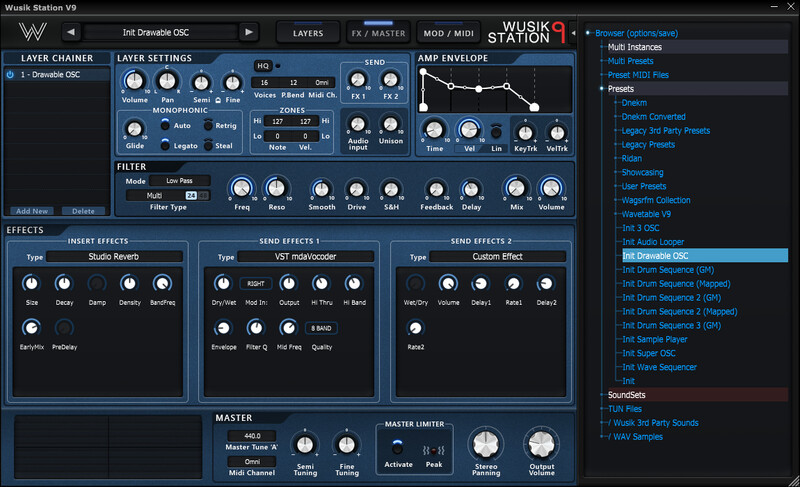Toggle the HQ mode button
800x487 pixels.
263,66
